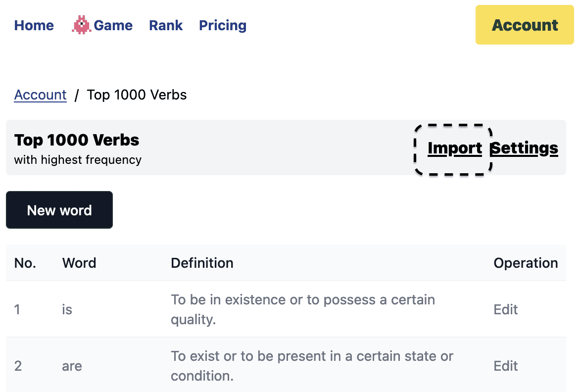Open the Pricing page
The image size is (581, 392).
point(223,25)
